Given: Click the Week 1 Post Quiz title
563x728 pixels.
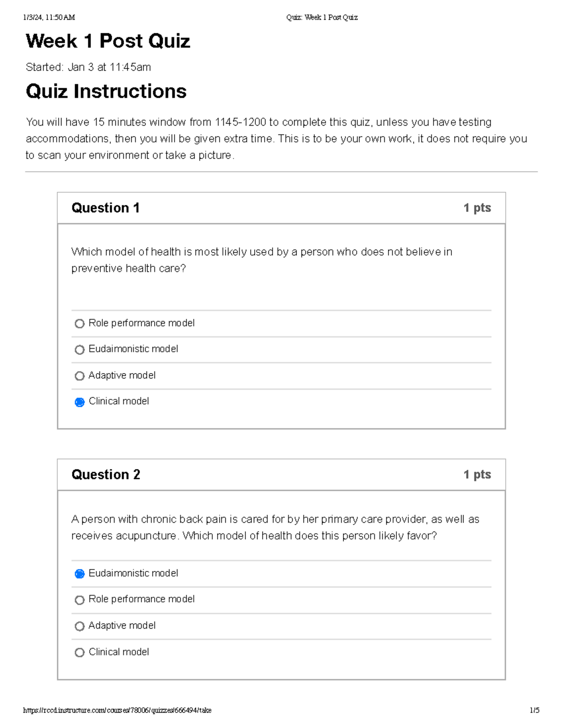Looking at the screenshot, I should (x=108, y=42).
